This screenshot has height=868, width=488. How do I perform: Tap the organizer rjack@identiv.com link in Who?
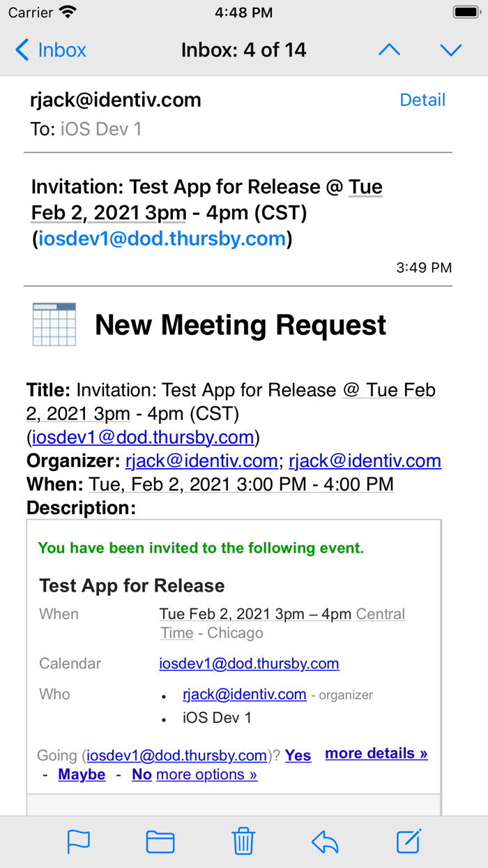[x=245, y=694]
